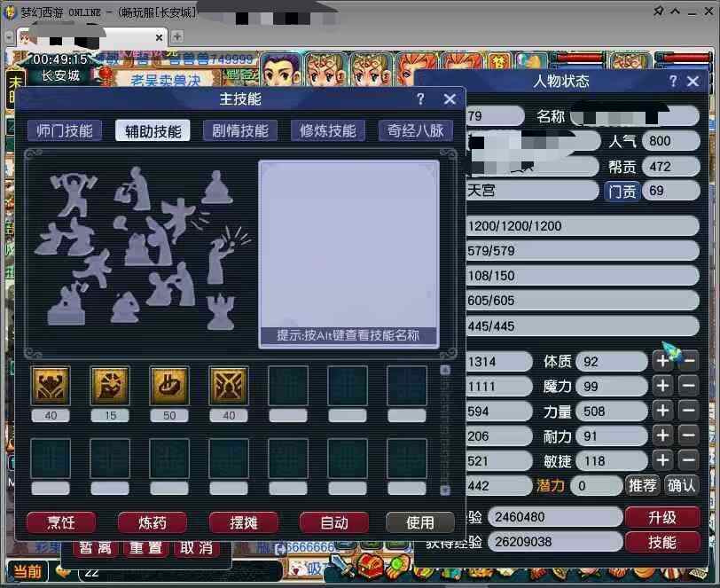Select the fourth skill icon, level 40
The width and height of the screenshot is (720, 588).
229,386
